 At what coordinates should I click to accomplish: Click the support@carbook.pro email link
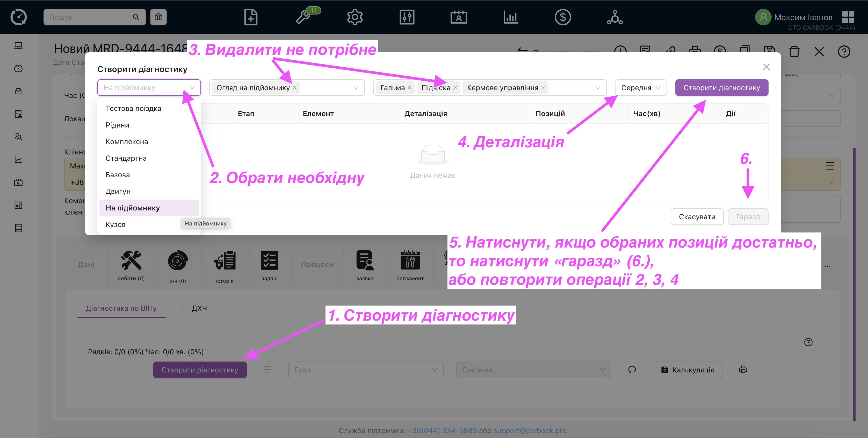click(x=530, y=430)
